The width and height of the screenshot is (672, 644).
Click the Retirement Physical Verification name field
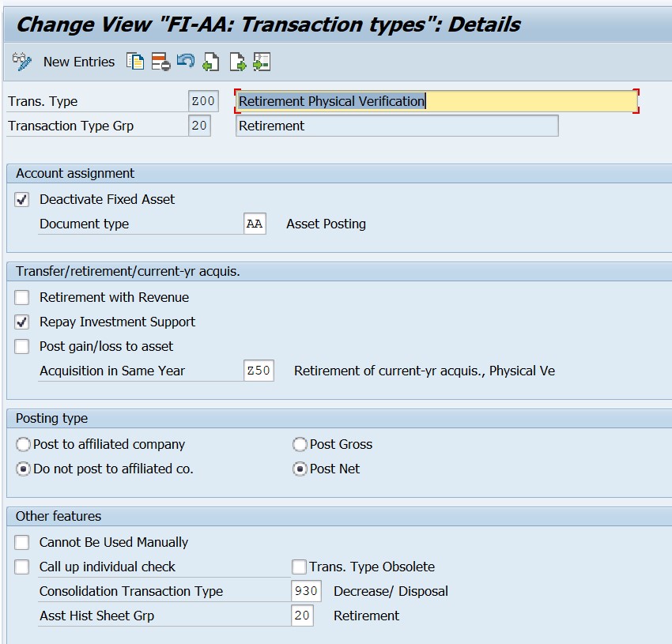tap(436, 101)
